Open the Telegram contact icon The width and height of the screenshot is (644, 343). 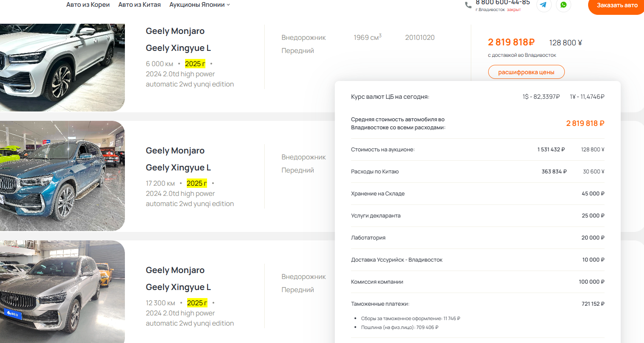tap(543, 5)
